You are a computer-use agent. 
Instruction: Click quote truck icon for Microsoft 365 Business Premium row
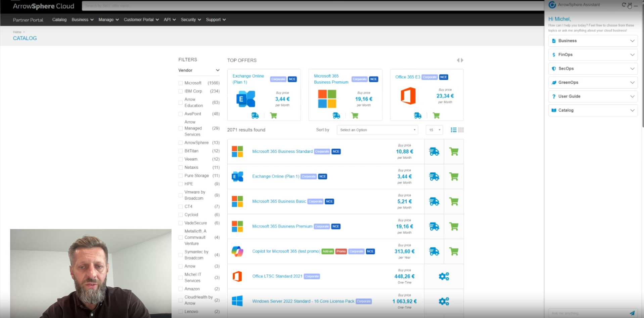click(434, 227)
